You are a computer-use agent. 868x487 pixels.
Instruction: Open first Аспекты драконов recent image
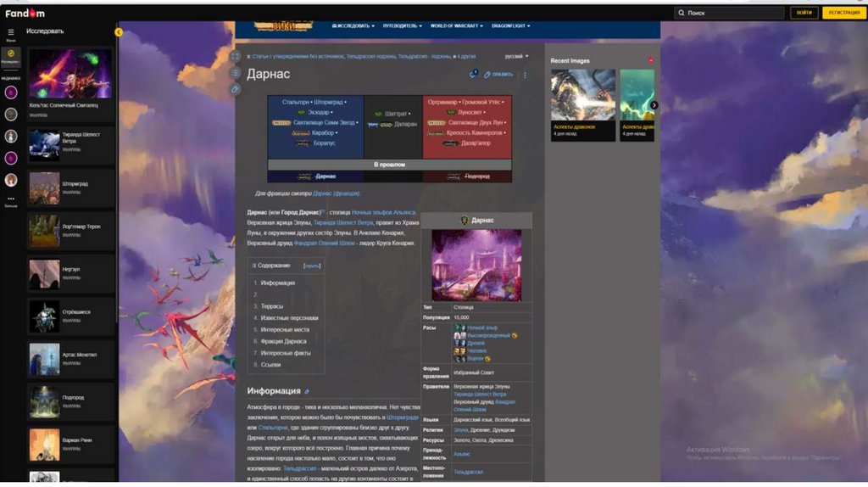pyautogui.click(x=583, y=104)
